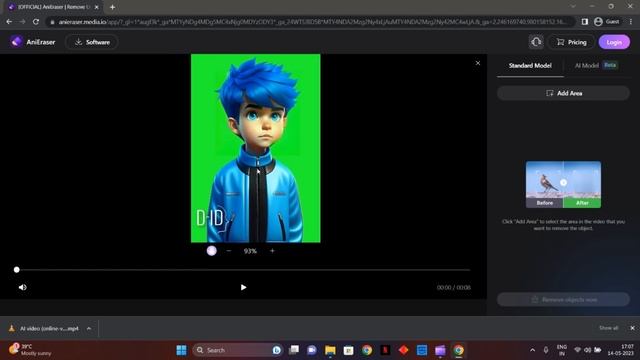The image size is (640, 360).
Task: Open the Pricing page
Action: click(571, 42)
